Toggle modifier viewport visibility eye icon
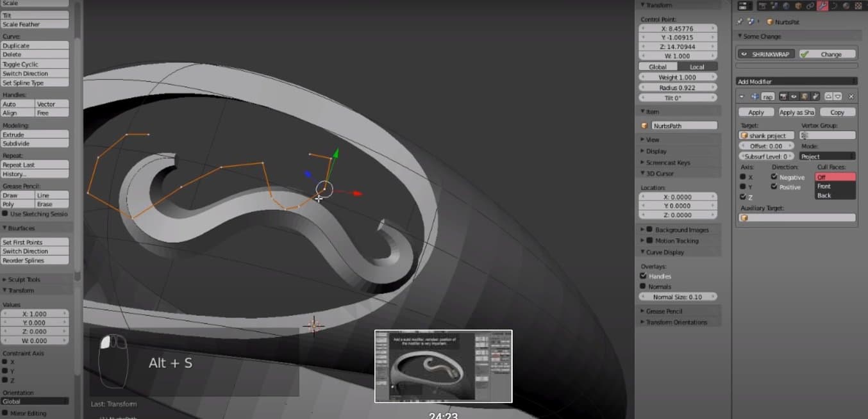The width and height of the screenshot is (868, 419). pyautogui.click(x=794, y=97)
